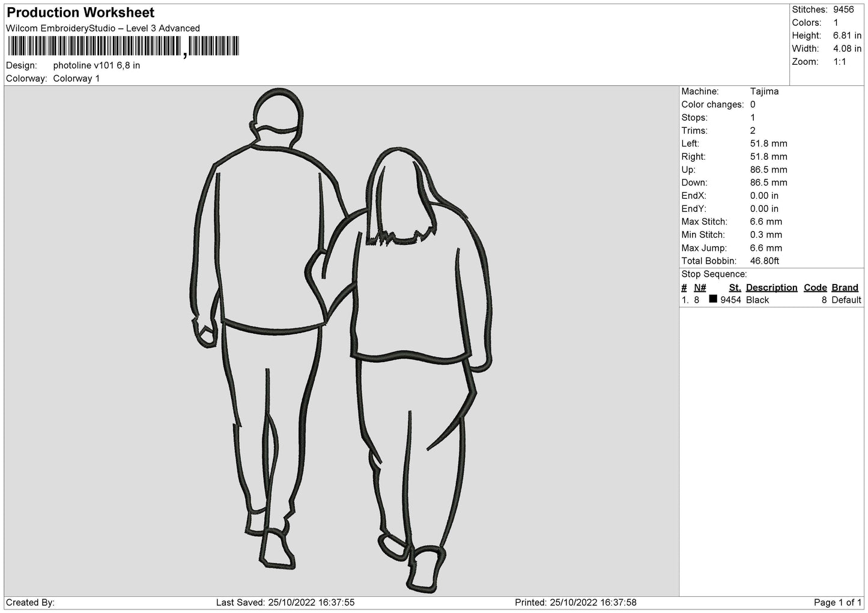
Task: Click the 'Description' column header
Action: click(771, 288)
